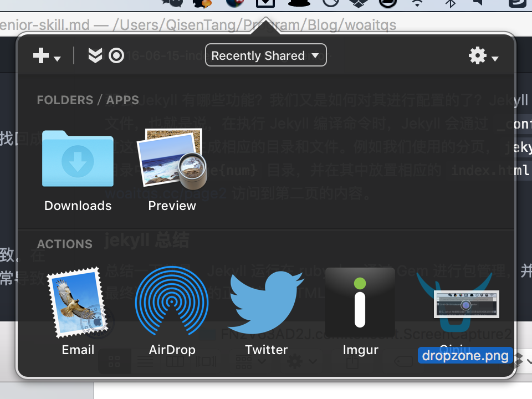The image size is (532, 399).
Task: Click the double-chevron down icon
Action: coord(95,55)
